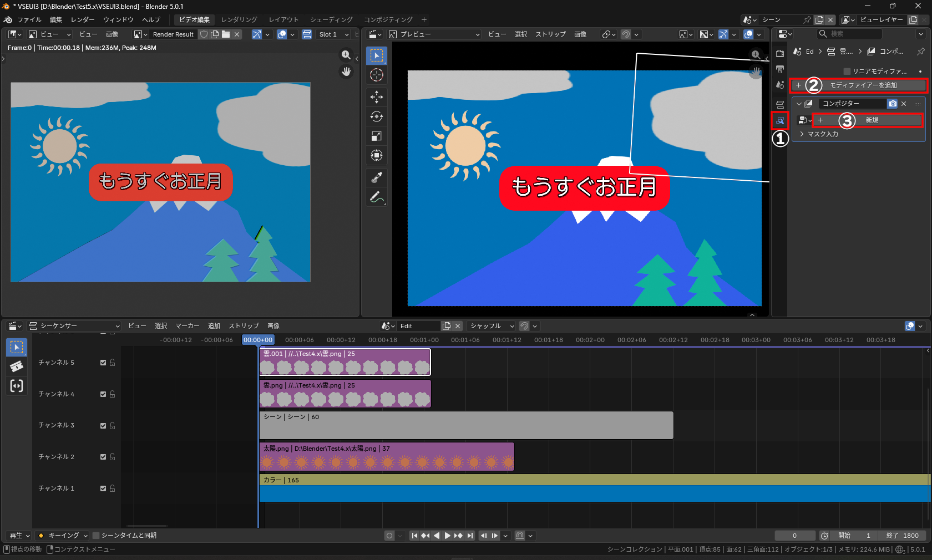Click the 検索 properties search field
932x560 pixels.
coord(849,34)
